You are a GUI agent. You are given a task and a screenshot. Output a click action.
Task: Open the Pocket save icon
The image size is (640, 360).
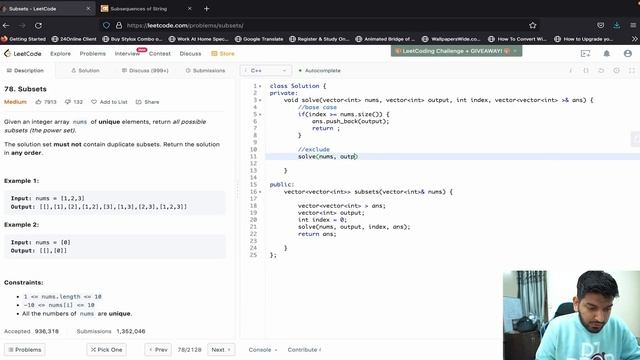point(600,25)
